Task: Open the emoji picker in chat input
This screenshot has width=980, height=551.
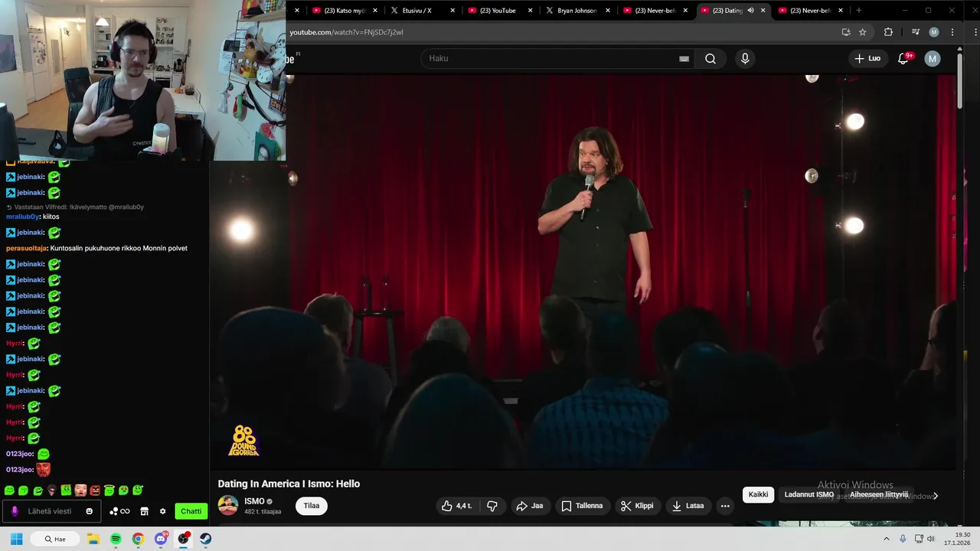Action: (x=90, y=511)
